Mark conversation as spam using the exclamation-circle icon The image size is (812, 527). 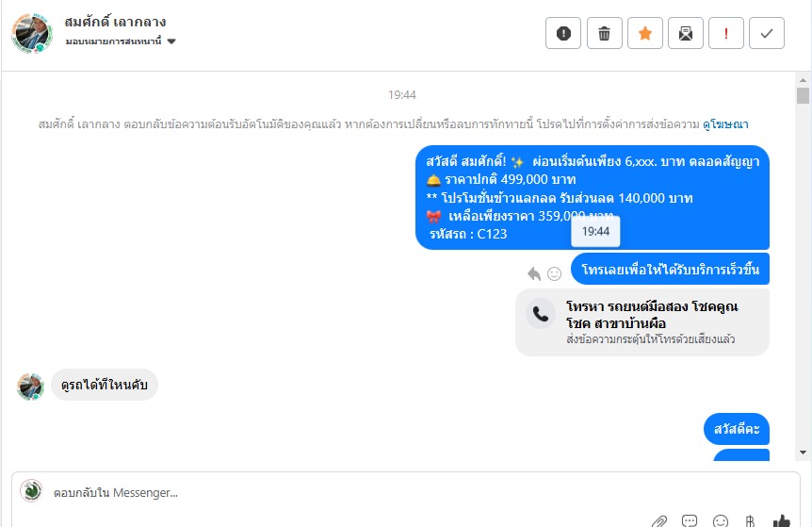(x=563, y=33)
